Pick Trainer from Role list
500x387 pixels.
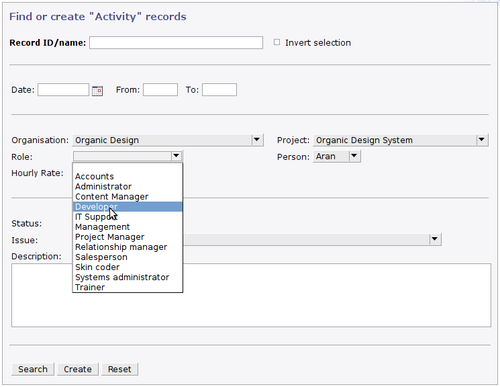[x=127, y=287]
